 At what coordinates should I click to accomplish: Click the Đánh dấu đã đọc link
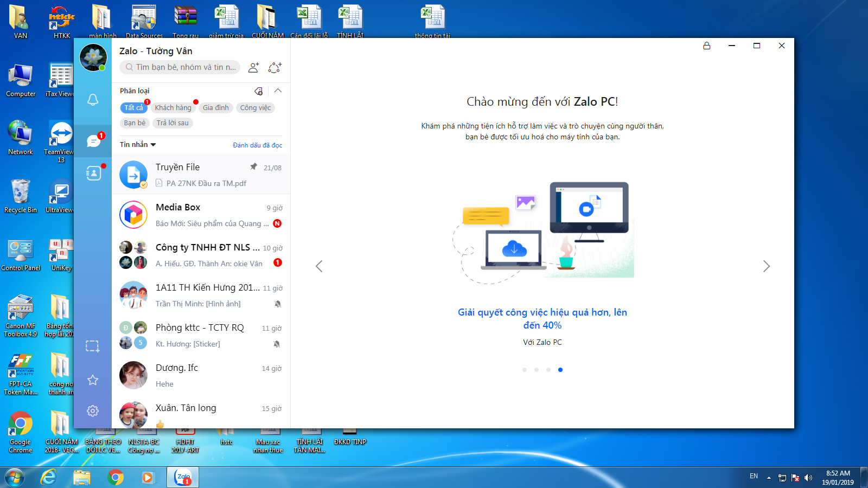[257, 145]
